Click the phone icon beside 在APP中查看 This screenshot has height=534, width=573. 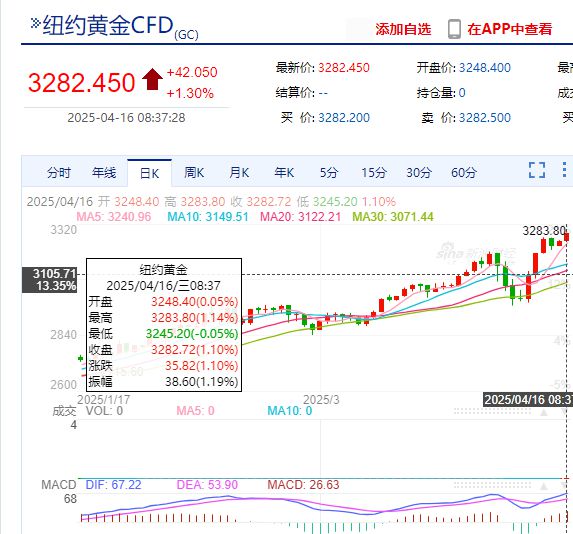(x=454, y=29)
